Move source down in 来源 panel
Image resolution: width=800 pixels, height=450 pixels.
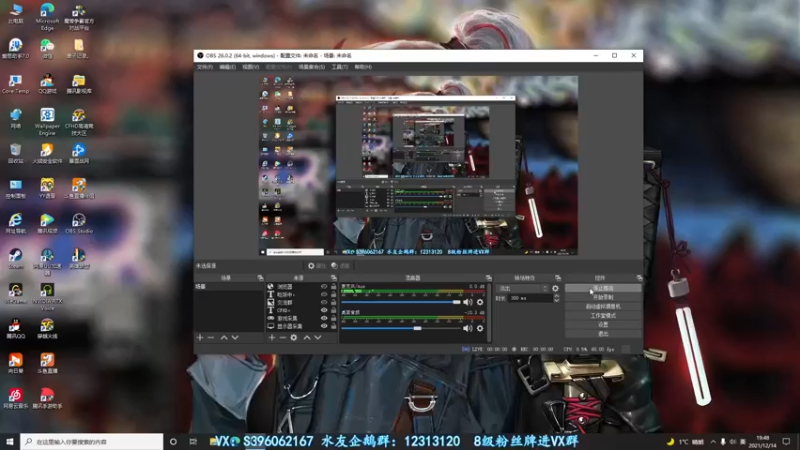[x=318, y=337]
